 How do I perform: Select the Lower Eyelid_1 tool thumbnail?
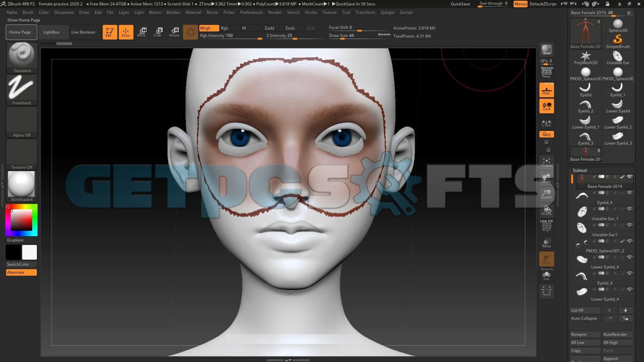(585, 122)
